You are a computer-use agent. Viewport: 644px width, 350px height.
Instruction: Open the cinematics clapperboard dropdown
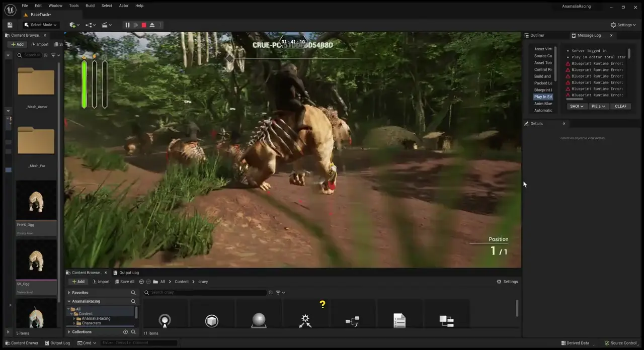(x=107, y=25)
